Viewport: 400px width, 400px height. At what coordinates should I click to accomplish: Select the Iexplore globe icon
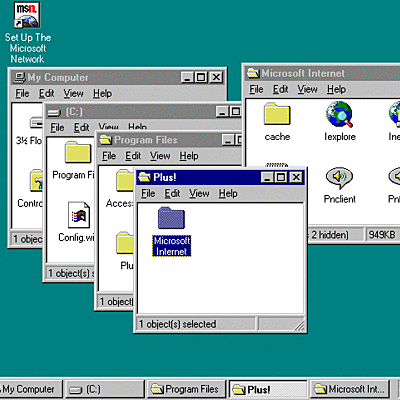(x=339, y=114)
